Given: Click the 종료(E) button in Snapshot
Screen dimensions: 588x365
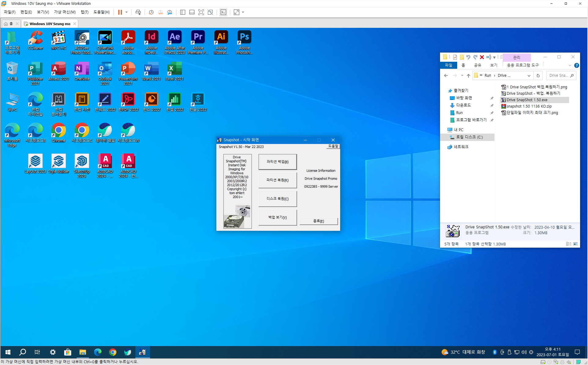Looking at the screenshot, I should point(318,221).
